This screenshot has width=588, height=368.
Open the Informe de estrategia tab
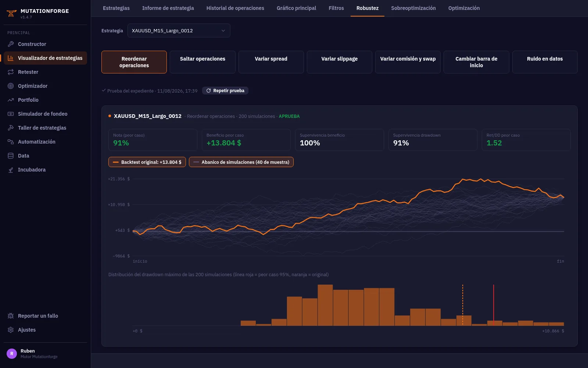(x=168, y=8)
